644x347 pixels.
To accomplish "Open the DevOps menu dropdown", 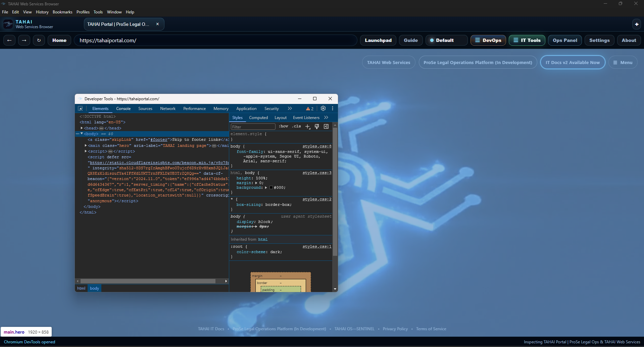I will point(488,40).
